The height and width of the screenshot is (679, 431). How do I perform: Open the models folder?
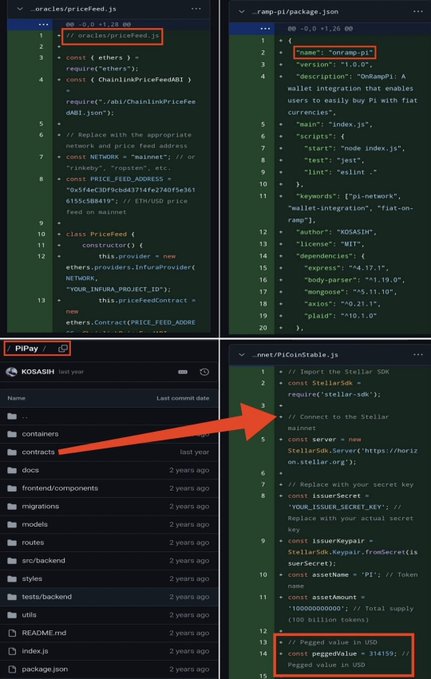pyautogui.click(x=35, y=524)
